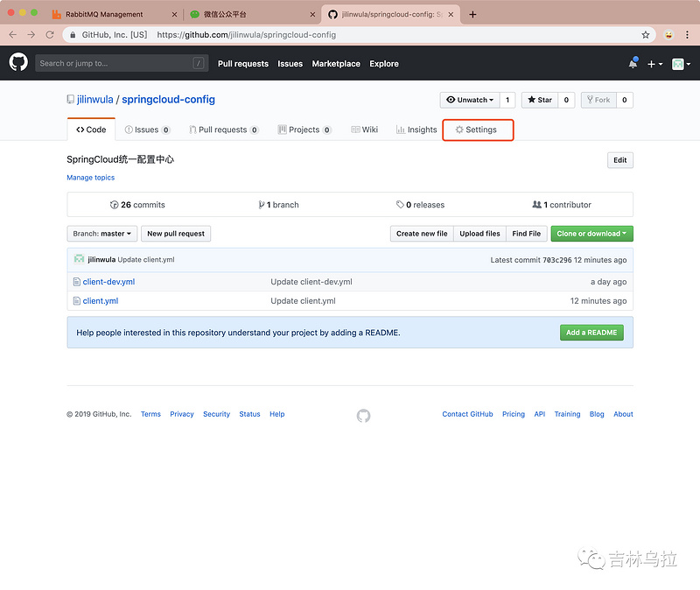Open the plus create-new menu
700x590 pixels.
tap(654, 64)
